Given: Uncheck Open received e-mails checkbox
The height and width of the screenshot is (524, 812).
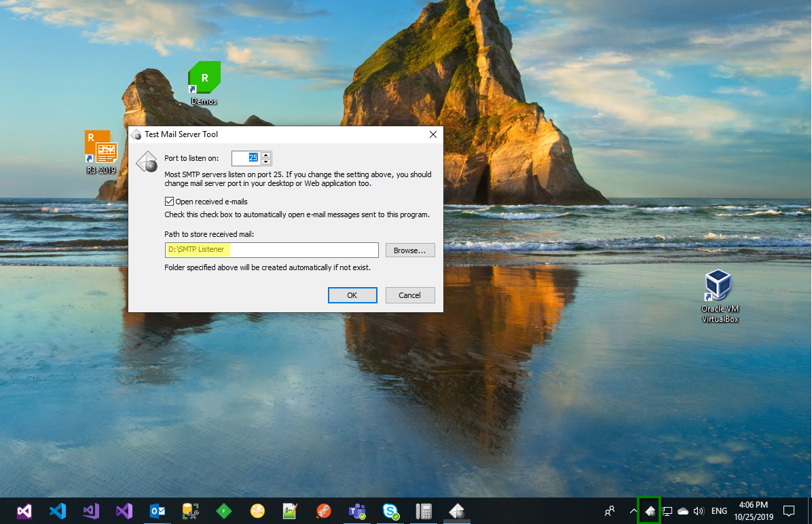Looking at the screenshot, I should (170, 202).
